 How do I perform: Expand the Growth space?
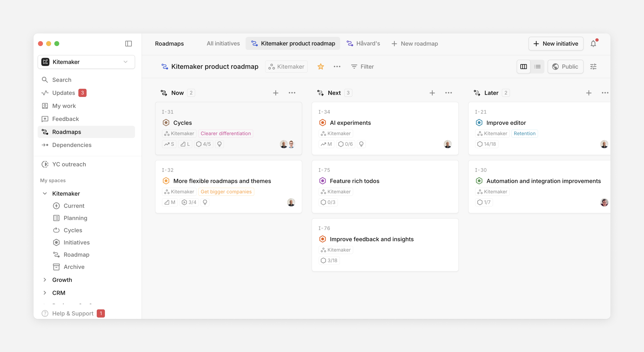[45, 280]
